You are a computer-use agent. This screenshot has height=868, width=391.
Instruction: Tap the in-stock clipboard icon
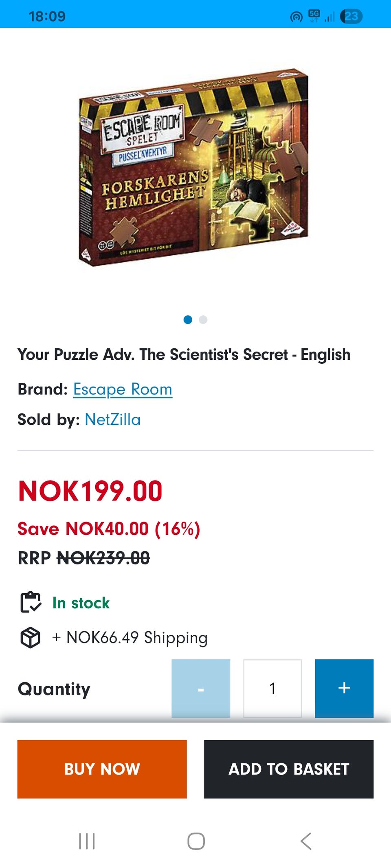click(x=31, y=602)
